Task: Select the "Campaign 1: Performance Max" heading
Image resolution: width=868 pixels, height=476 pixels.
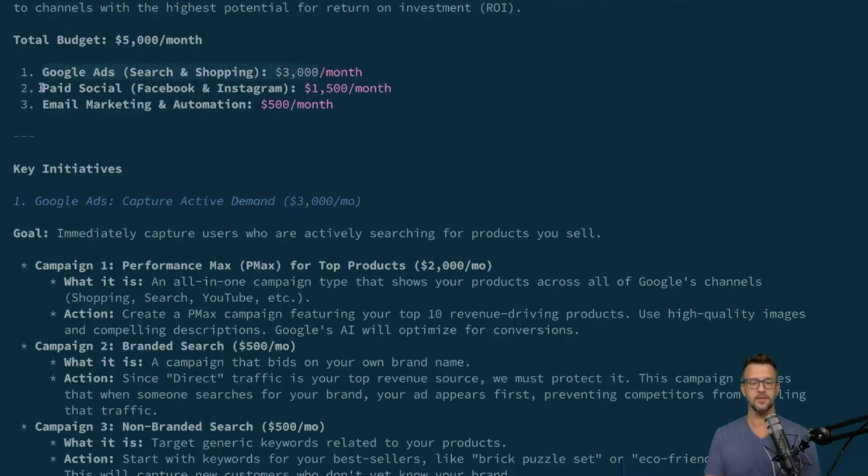Action: pos(263,266)
